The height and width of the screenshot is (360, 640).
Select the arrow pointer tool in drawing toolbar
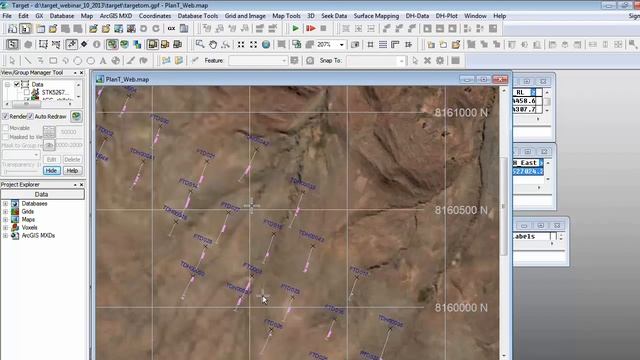[x=12, y=60]
